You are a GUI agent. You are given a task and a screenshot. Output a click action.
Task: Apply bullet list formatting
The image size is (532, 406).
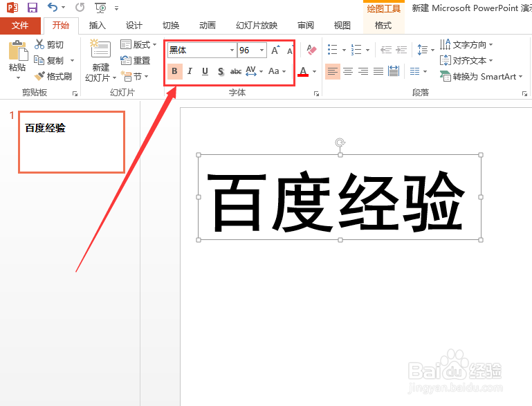[x=333, y=50]
